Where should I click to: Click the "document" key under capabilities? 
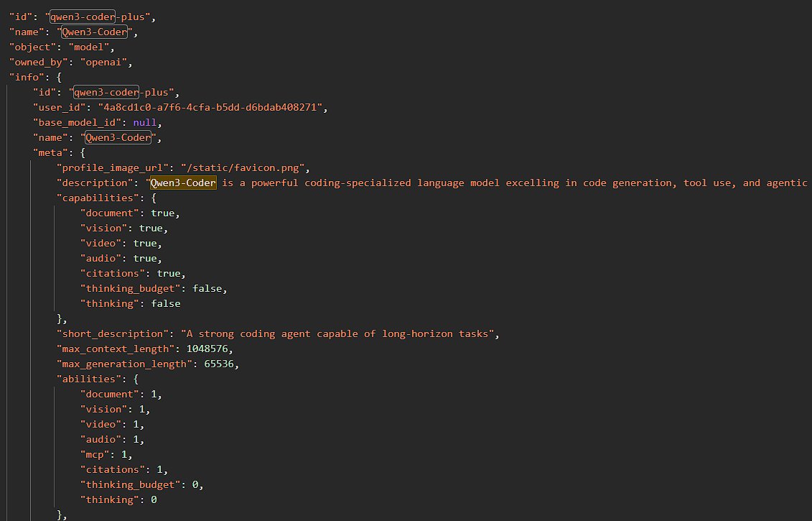pyautogui.click(x=109, y=213)
